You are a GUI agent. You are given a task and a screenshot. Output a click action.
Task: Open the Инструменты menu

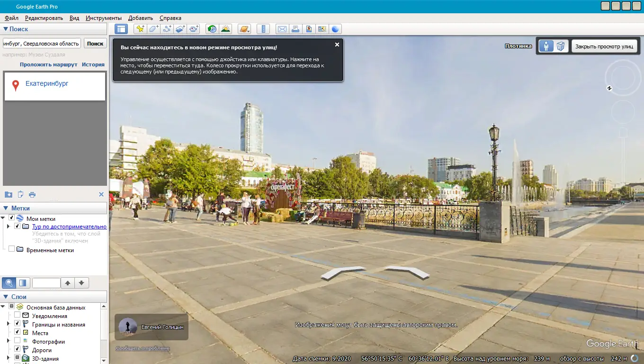click(x=104, y=18)
